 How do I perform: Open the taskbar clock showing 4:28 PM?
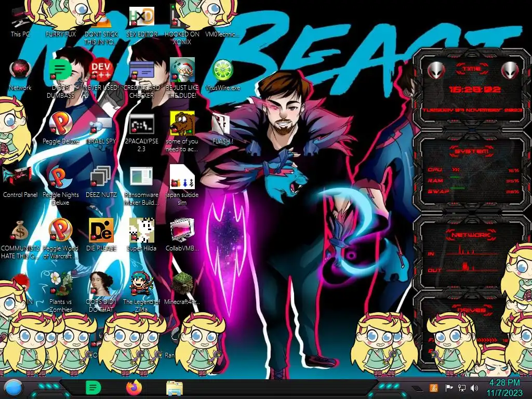point(504,388)
